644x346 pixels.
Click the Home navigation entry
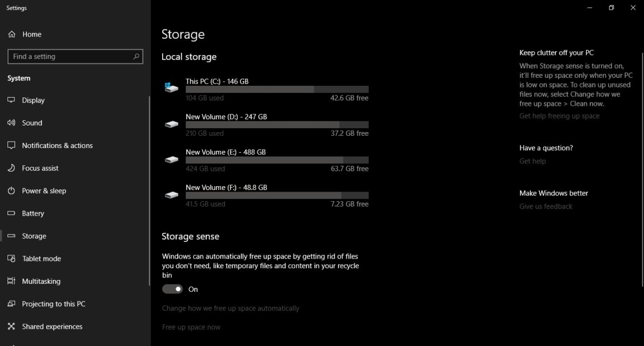(32, 34)
